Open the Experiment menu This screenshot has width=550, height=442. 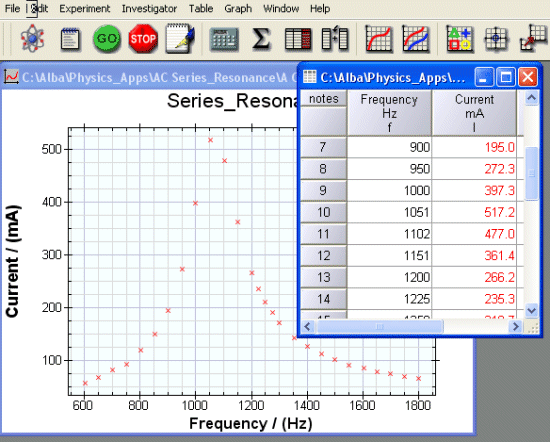(85, 8)
